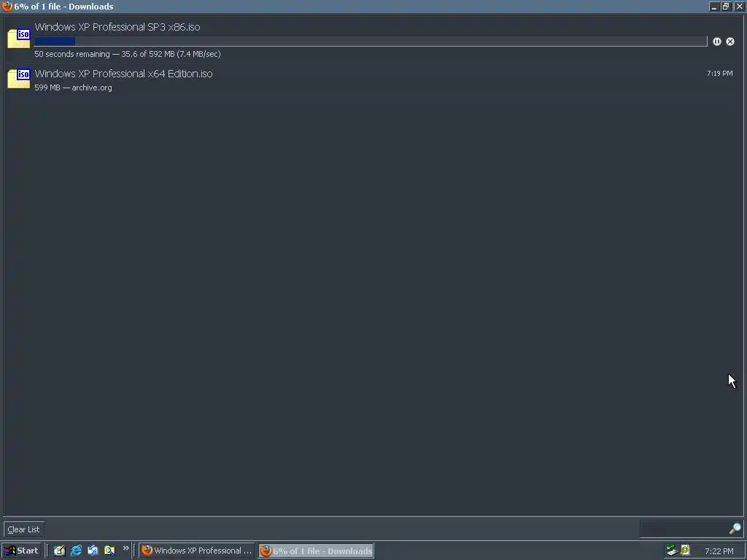Expand the quick launch overflow chevron
The width and height of the screenshot is (747, 560).
coord(125,548)
